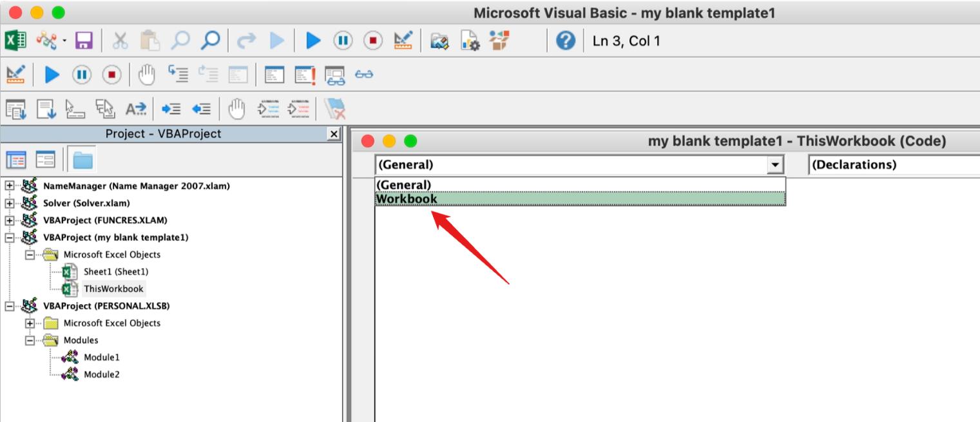The image size is (980, 422).
Task: Click Reset stop icon in second toolbar row
Action: tap(111, 75)
